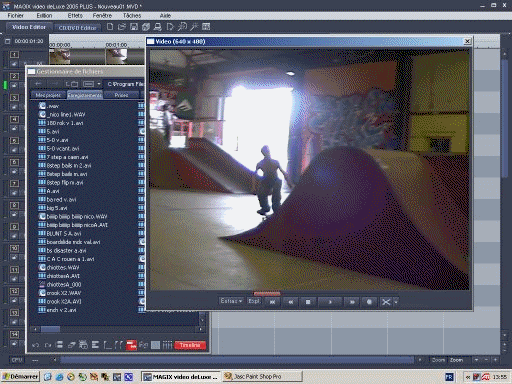This screenshot has width=512, height=384.
Task: Click the Démarrer start button
Action: 20,377
